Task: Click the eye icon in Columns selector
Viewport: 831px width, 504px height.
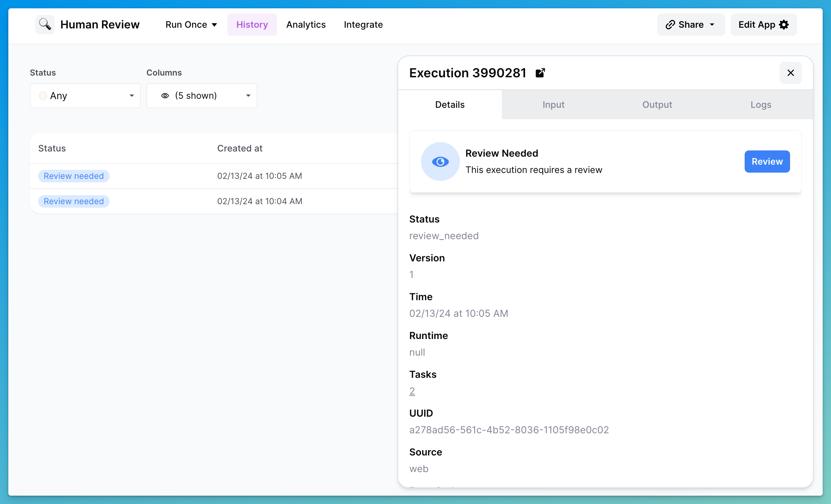Action: 165,96
